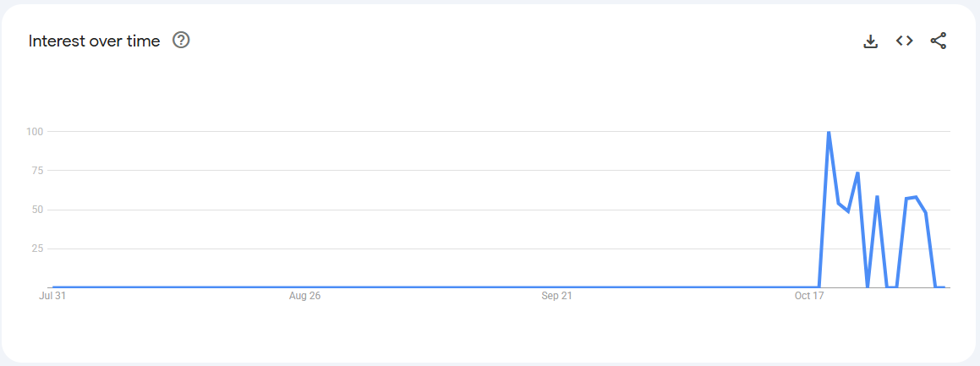Click the highest peak at 100 on chart
The width and height of the screenshot is (980, 366).
click(829, 132)
